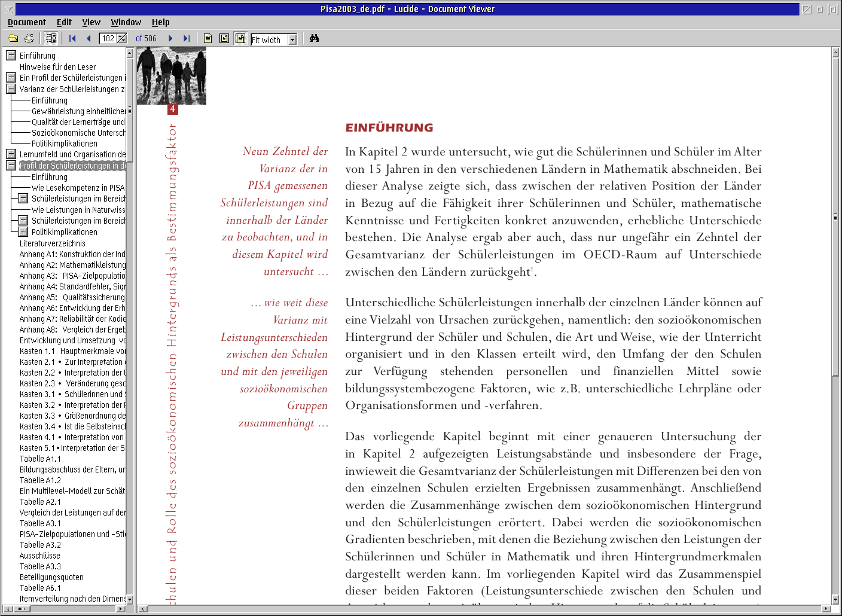The height and width of the screenshot is (616, 842).
Task: Select Wie Lesekompetenz in PISA entry
Action: coord(78,188)
